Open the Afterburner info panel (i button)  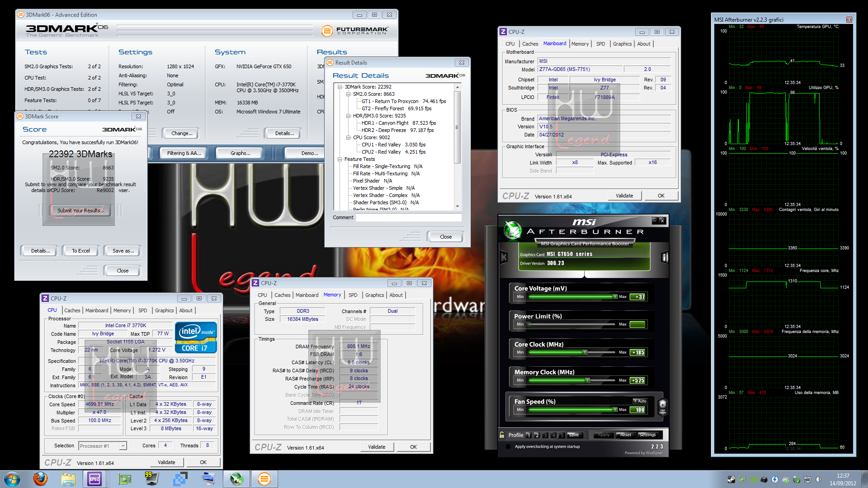pos(665,258)
